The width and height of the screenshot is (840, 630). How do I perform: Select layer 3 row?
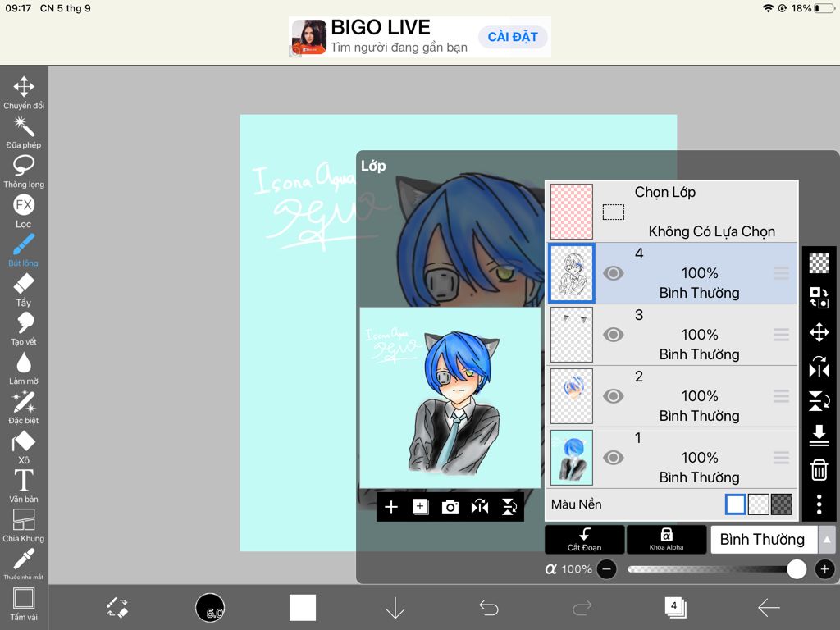[x=673, y=335]
